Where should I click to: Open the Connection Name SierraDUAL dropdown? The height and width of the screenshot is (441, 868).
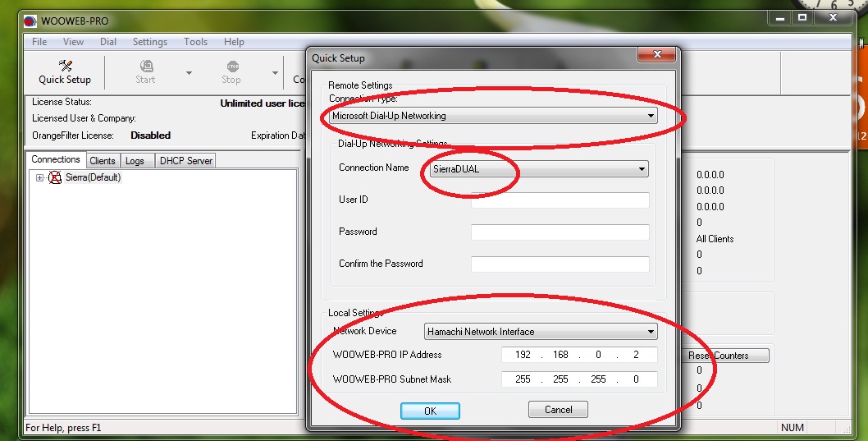tap(539, 169)
